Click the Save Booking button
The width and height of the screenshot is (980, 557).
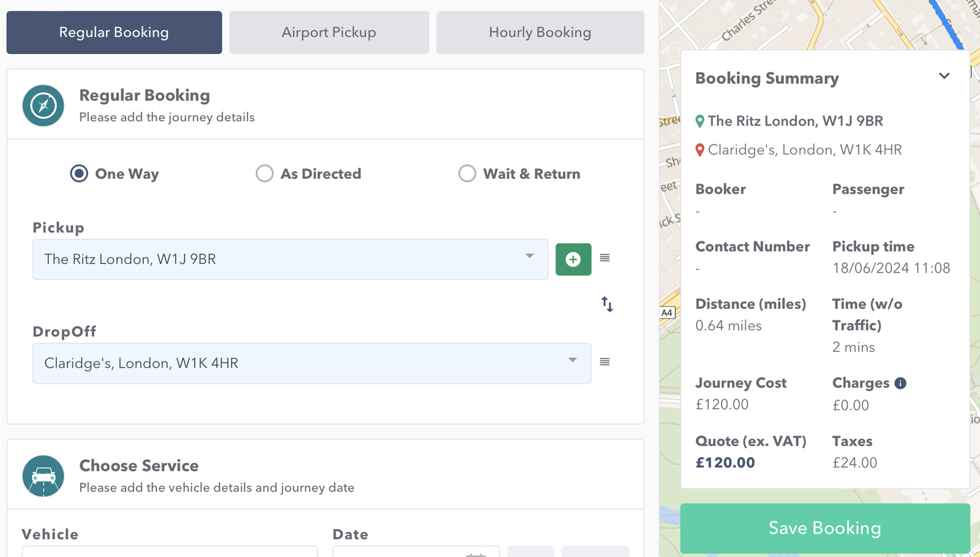[824, 528]
